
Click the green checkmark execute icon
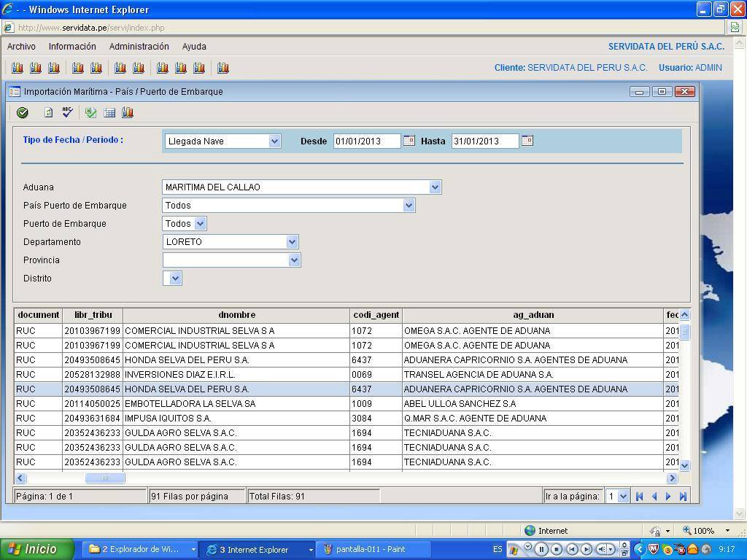[23, 112]
